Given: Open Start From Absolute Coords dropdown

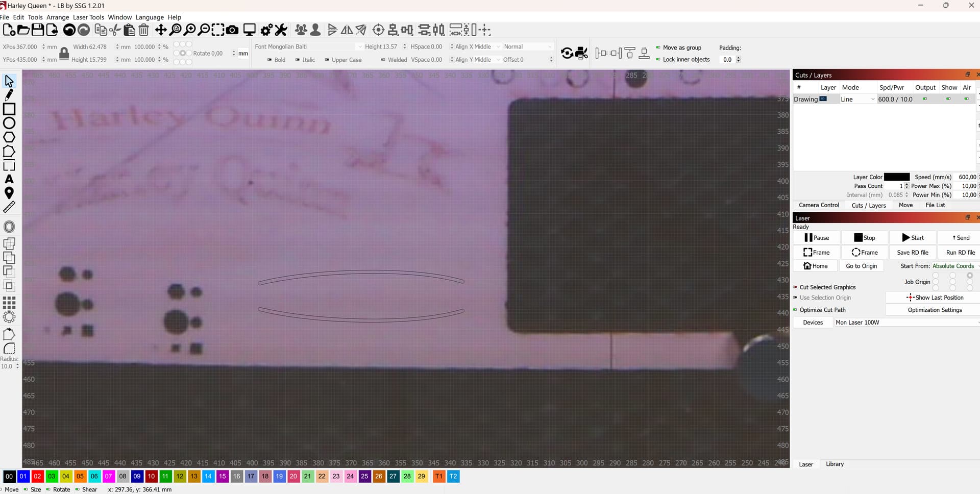Looking at the screenshot, I should coord(955,266).
